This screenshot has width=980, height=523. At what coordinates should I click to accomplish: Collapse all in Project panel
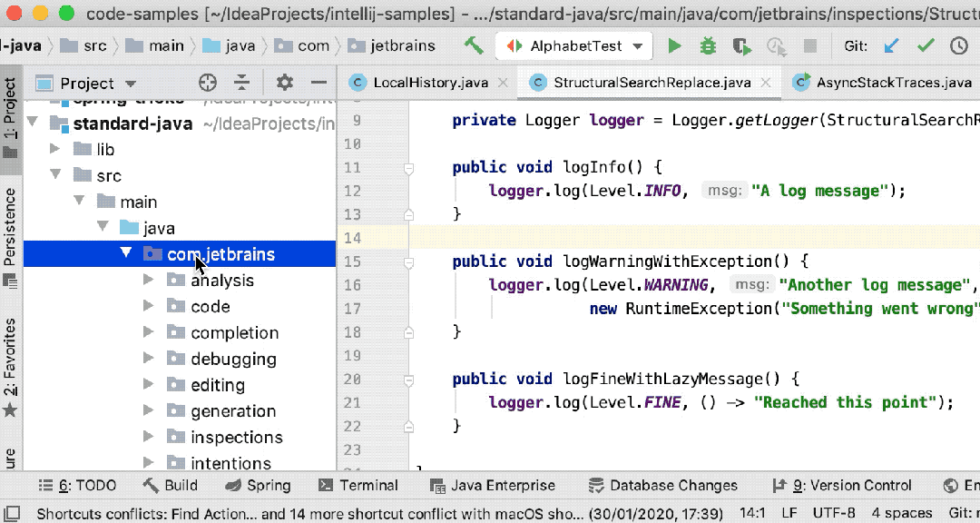[x=241, y=83]
